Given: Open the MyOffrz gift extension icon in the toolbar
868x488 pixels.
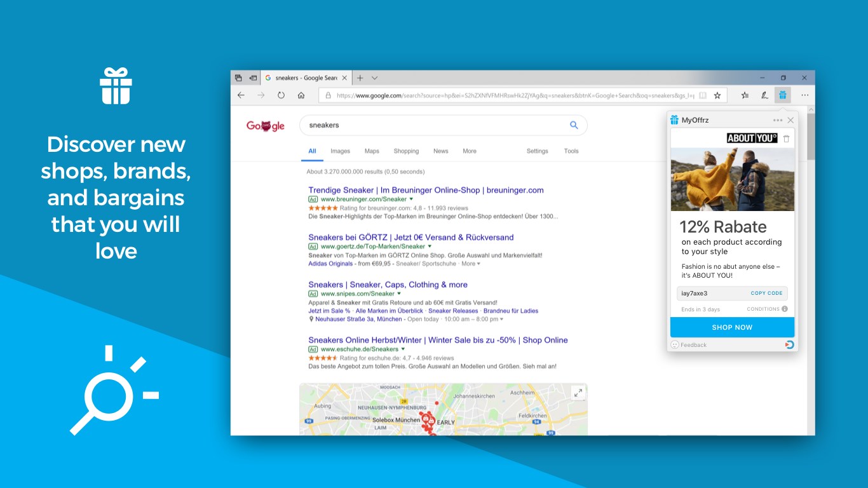Looking at the screenshot, I should (x=782, y=95).
